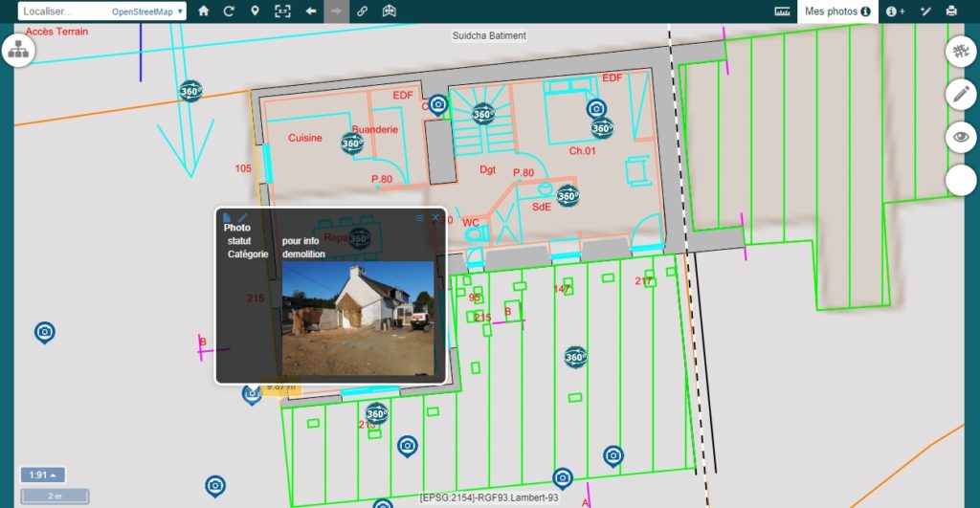Open the info plus tool

(x=895, y=11)
